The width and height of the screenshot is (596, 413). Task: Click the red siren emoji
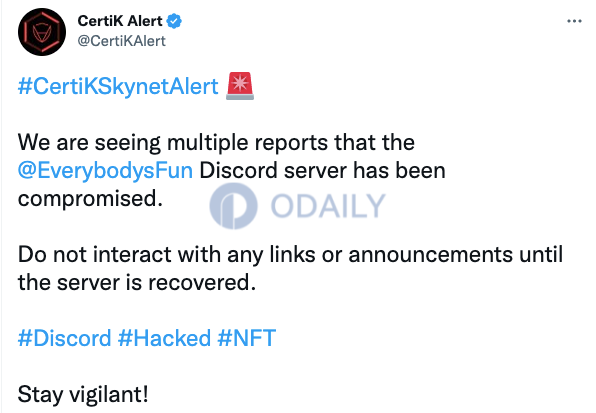240,86
